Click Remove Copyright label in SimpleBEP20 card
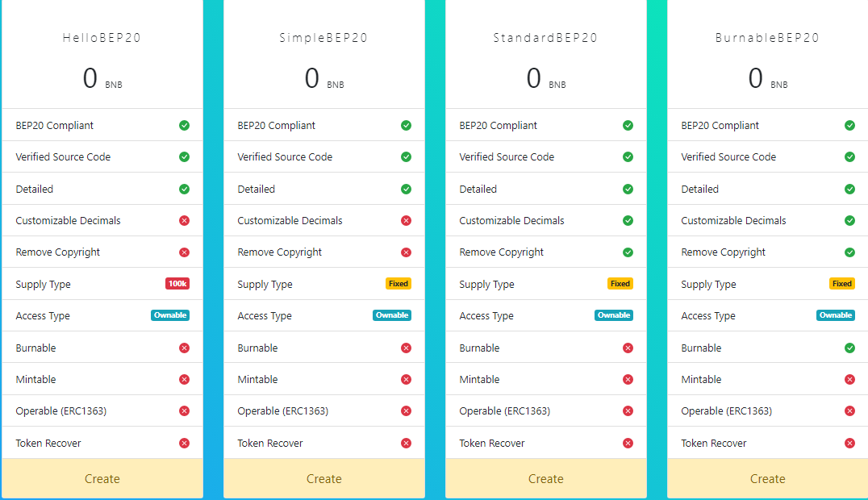Image resolution: width=868 pixels, height=500 pixels. 280,252
